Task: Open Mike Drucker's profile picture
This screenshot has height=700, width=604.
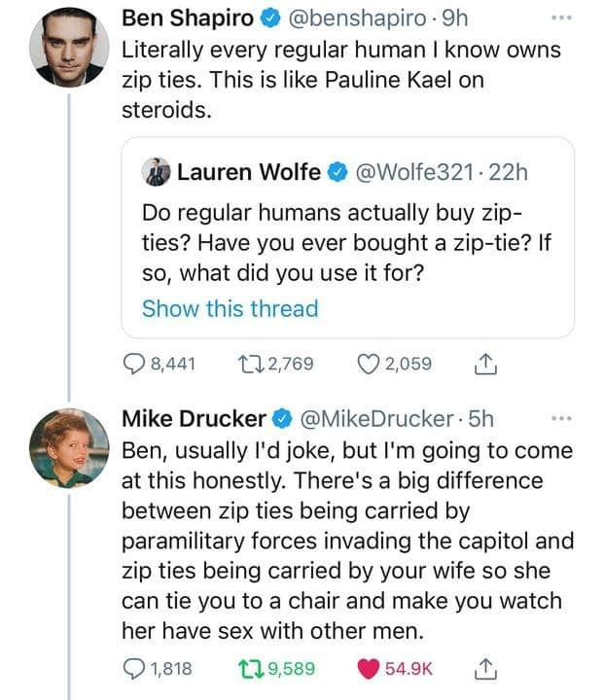Action: (68, 447)
